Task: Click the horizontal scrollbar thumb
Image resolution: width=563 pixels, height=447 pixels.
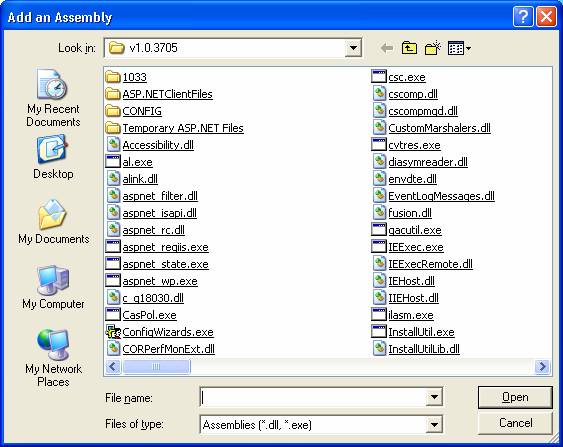Action: [156, 367]
